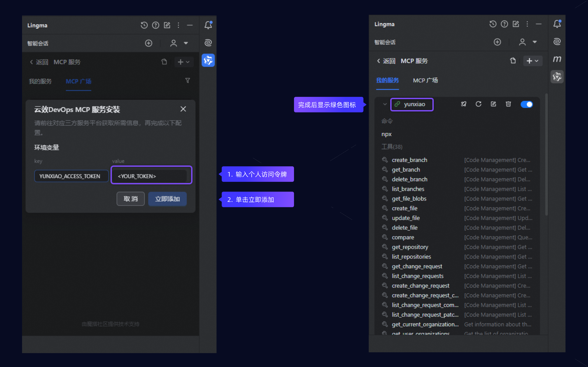Click the refresh icon for yunxiao service
This screenshot has height=367, width=588.
[478, 104]
